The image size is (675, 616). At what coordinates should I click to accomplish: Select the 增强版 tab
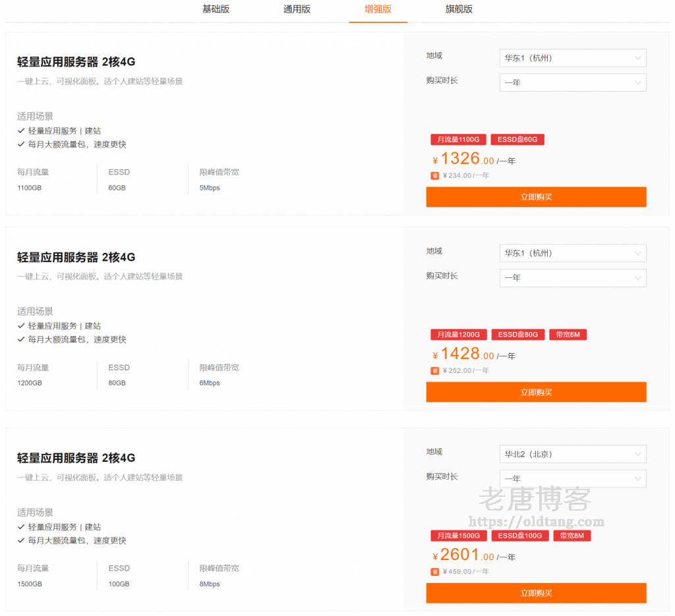click(x=378, y=9)
